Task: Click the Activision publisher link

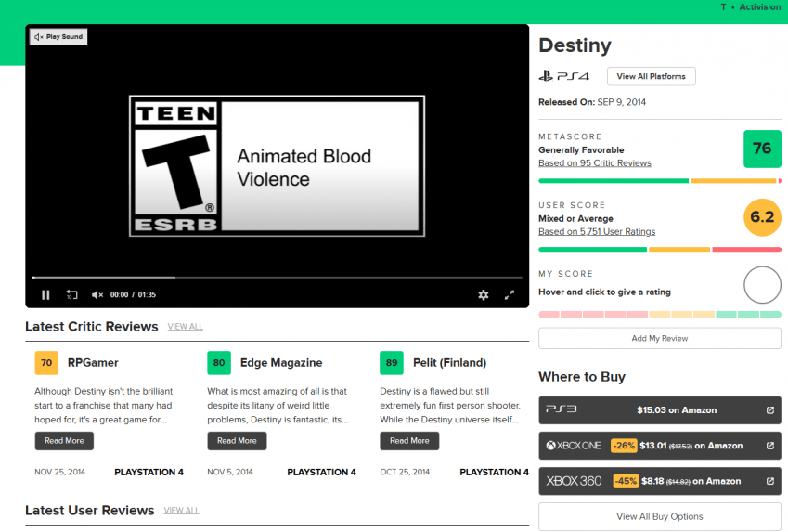Action: [759, 7]
